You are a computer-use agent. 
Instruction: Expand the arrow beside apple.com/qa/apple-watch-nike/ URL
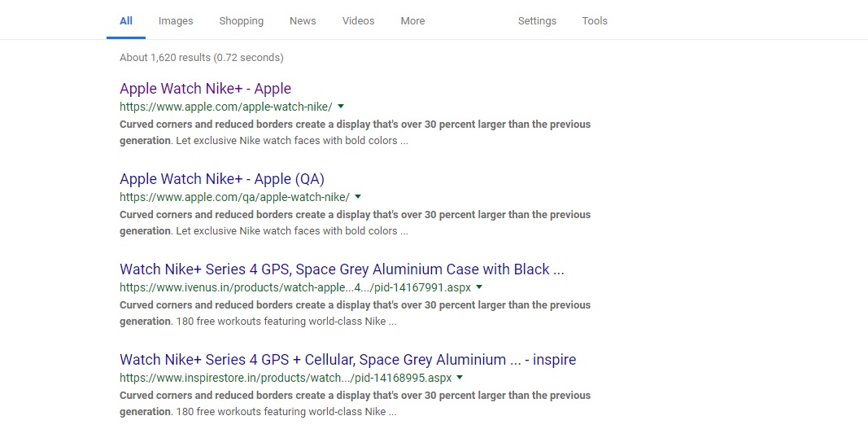coord(358,196)
